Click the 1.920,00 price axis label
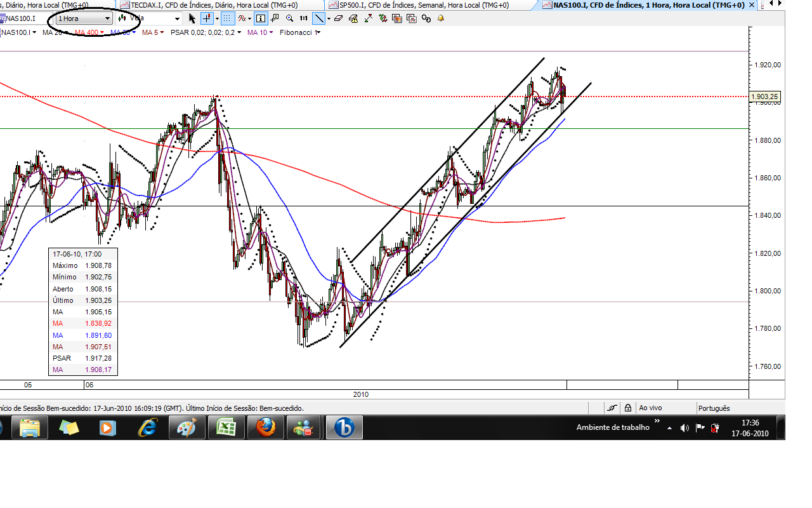Screen dimensions: 812x508 (x=766, y=65)
